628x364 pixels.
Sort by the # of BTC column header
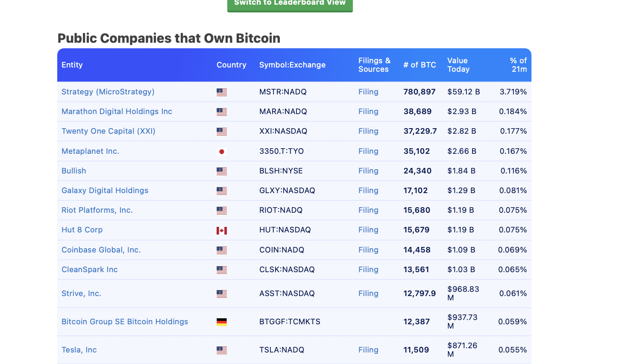pyautogui.click(x=420, y=65)
